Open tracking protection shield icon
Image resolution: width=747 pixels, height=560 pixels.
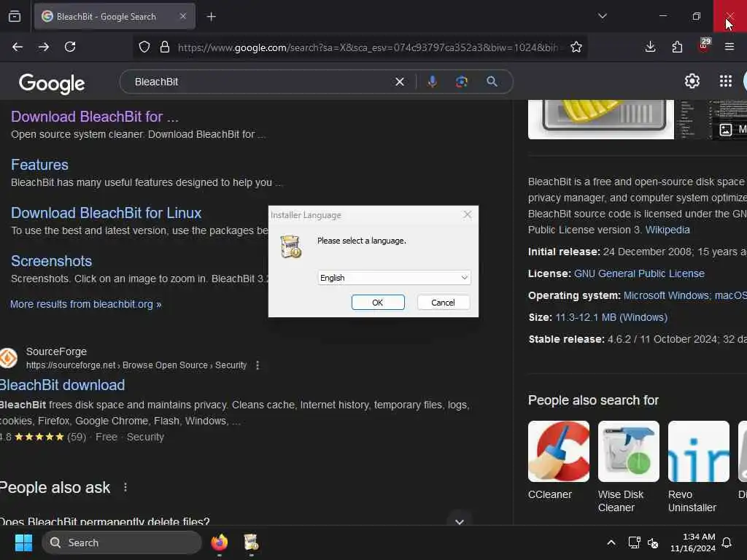pos(144,47)
